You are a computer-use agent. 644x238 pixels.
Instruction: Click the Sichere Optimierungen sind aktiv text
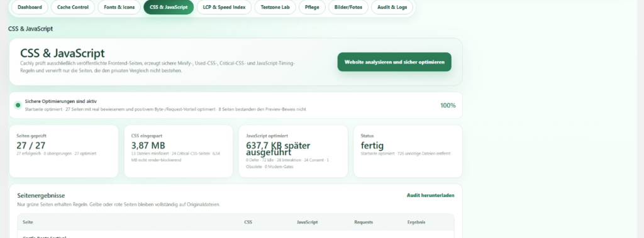pos(61,101)
